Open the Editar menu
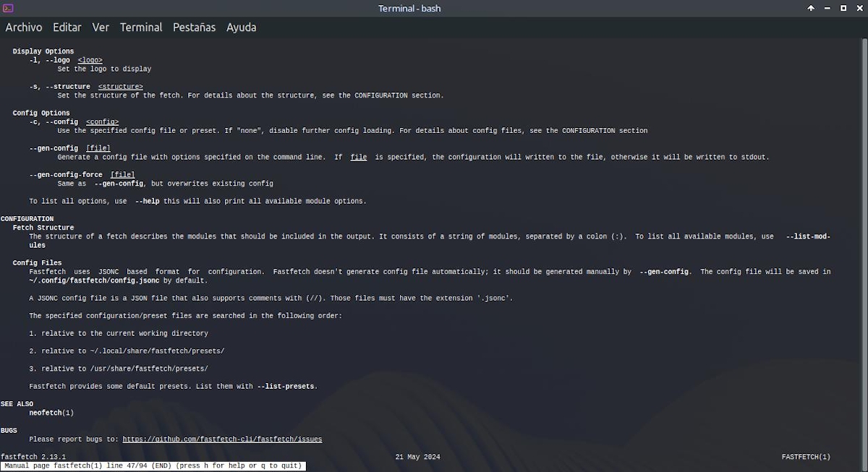The image size is (868, 472). 67,27
